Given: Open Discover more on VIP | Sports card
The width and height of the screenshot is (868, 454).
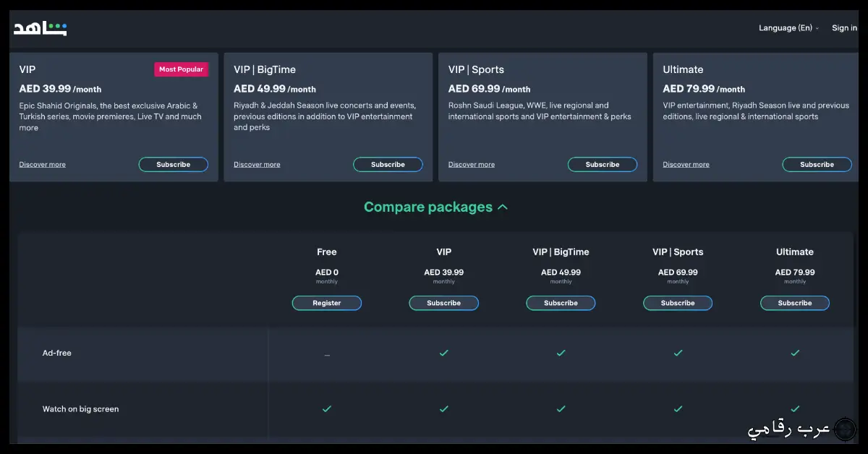Looking at the screenshot, I should pos(472,165).
